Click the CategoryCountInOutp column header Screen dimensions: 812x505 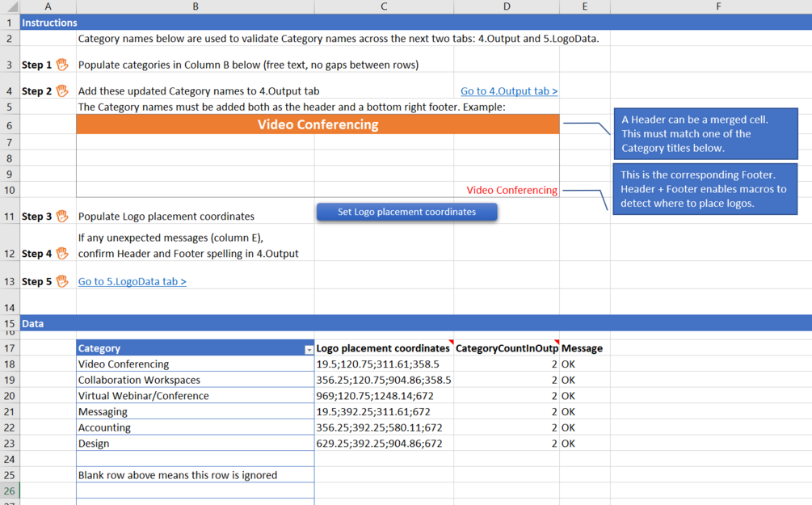pos(507,348)
